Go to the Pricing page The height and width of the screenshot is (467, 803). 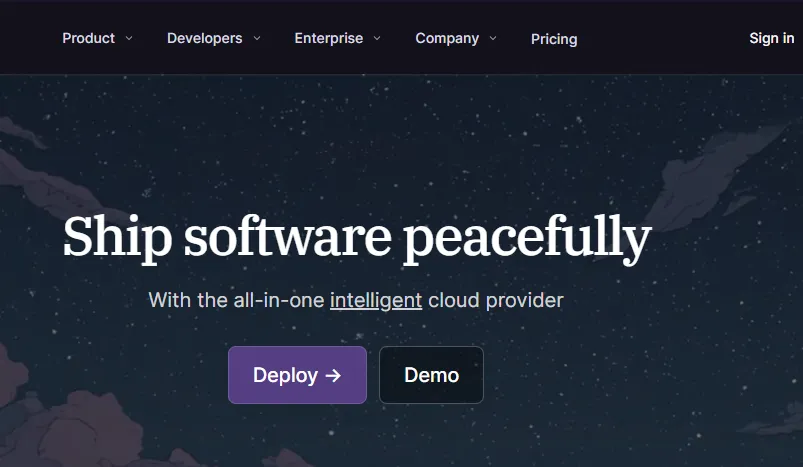554,39
